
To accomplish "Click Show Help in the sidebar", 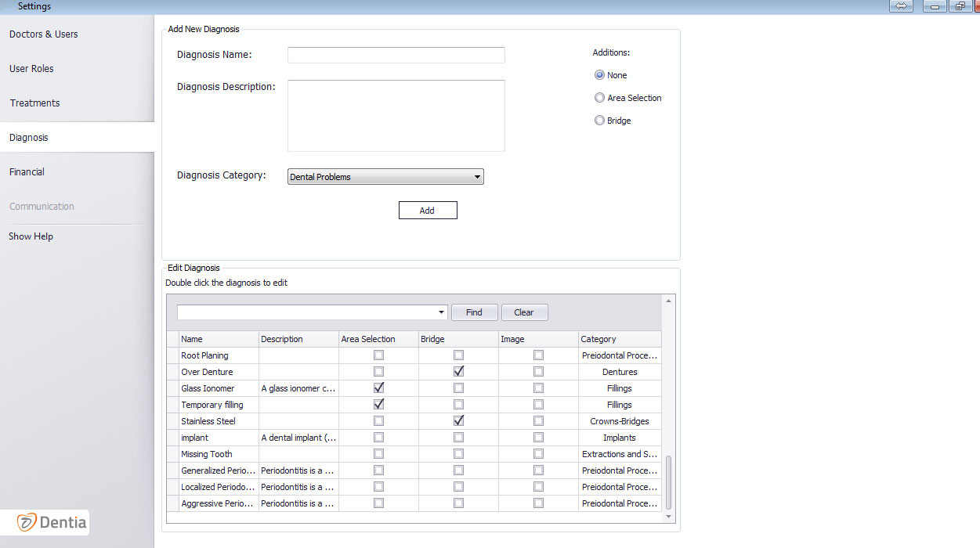I will [31, 236].
